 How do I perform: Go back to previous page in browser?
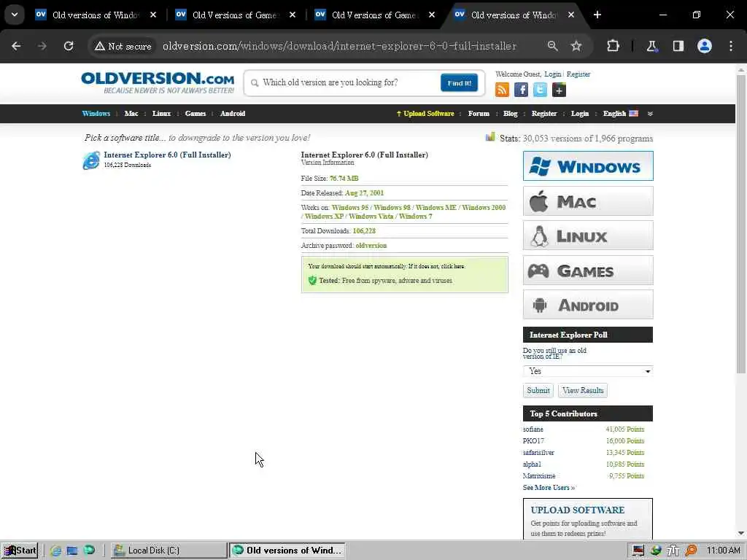click(x=16, y=46)
